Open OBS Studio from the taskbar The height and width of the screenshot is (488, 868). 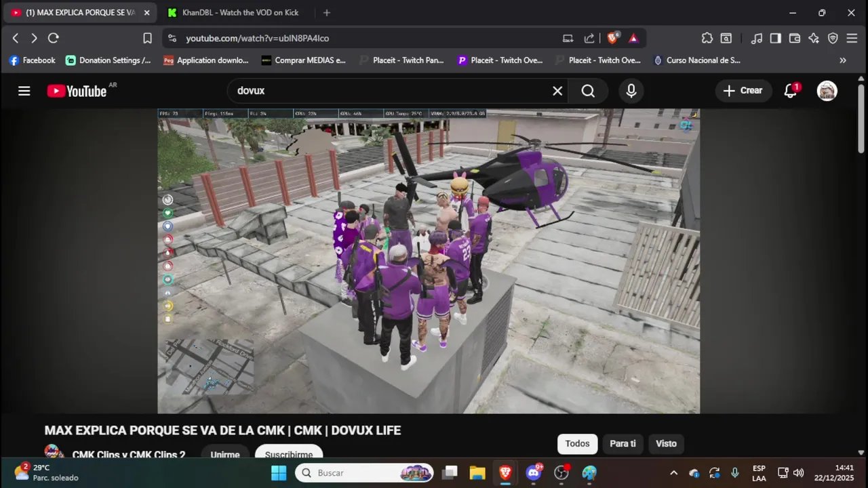tap(561, 473)
